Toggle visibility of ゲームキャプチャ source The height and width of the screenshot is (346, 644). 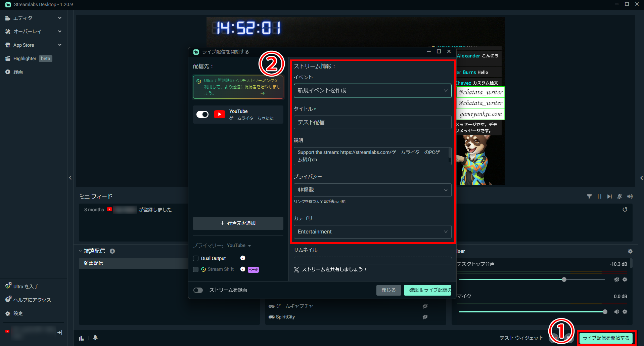click(425, 306)
